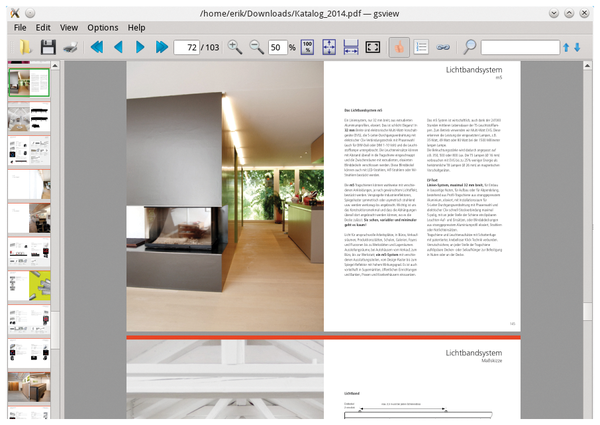Maximize the gsview window

coord(569,13)
